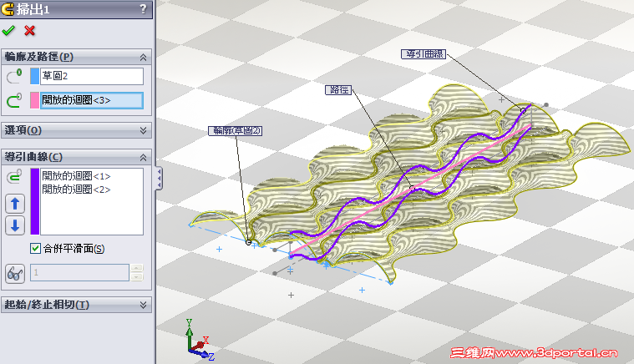Click the path selection icon beside 開放的迴圈<3>
Image resolution: width=634 pixels, height=364 pixels.
(x=14, y=100)
